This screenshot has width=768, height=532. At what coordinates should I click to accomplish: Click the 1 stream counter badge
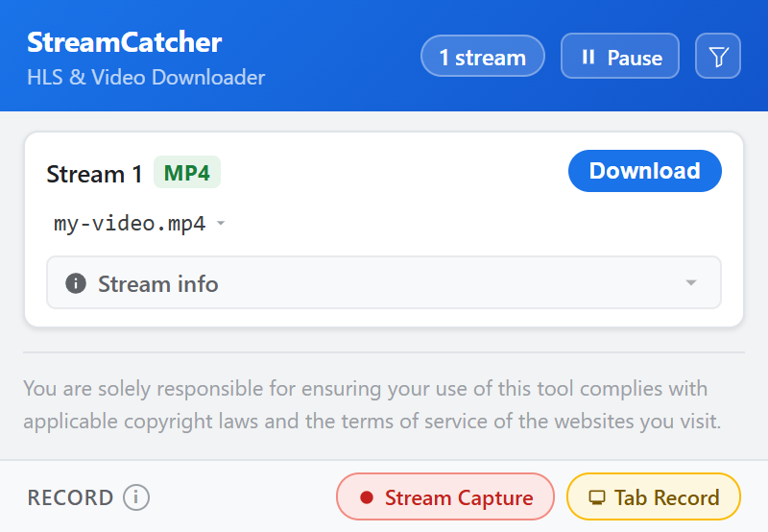[x=483, y=56]
